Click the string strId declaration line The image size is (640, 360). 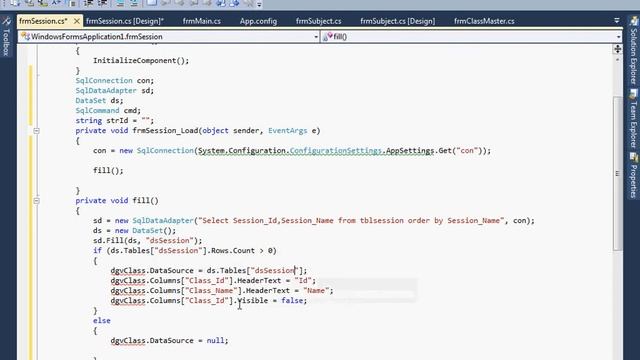(115, 120)
